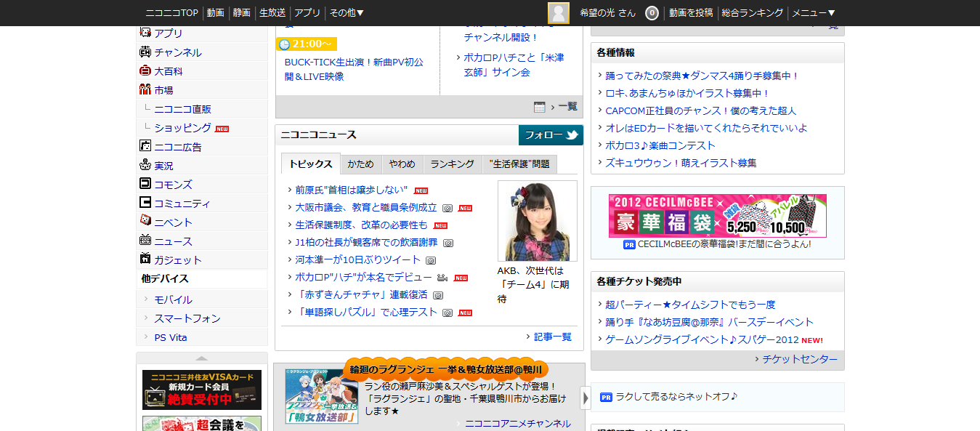Click the ニベント dice icon
The image size is (980, 431).
[x=145, y=222]
